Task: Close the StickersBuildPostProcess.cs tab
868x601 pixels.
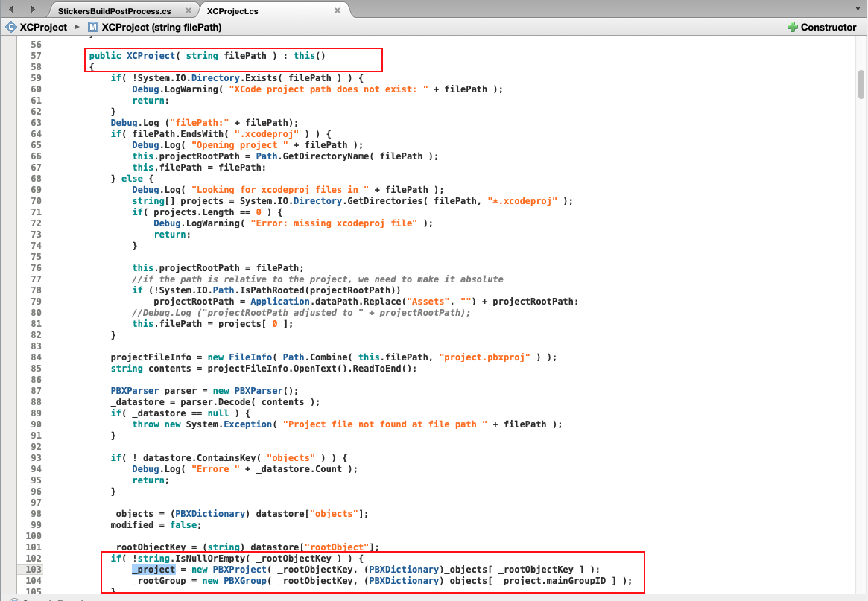Action: pyautogui.click(x=189, y=10)
